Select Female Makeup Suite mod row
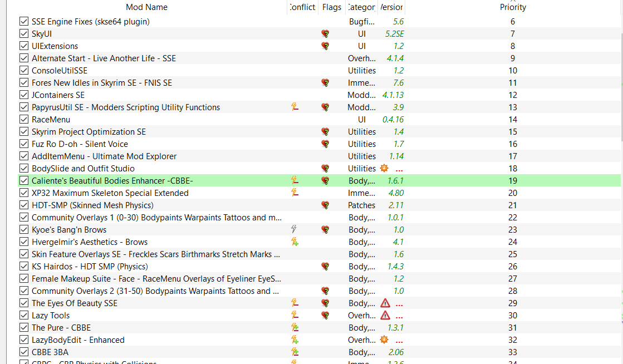The height and width of the screenshot is (364, 623). point(319,278)
